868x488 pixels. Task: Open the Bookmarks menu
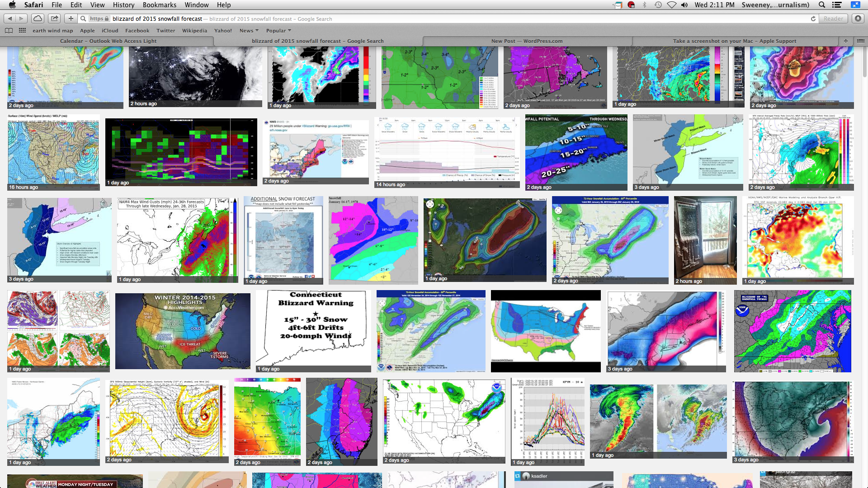tap(159, 5)
